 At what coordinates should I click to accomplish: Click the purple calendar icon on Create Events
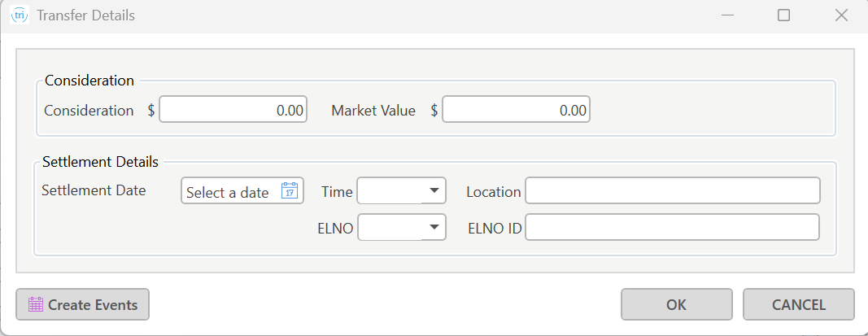(36, 304)
